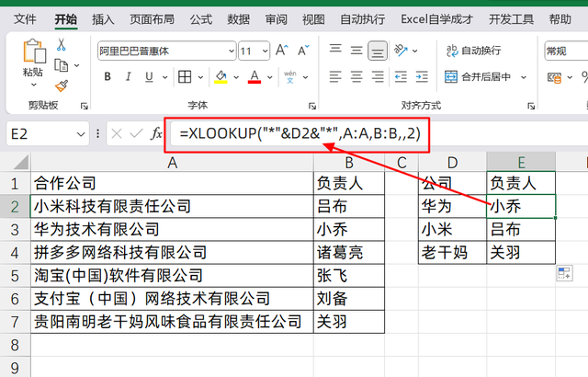Viewport: 588px width, 377px height.
Task: Cancel formula entry with X icon
Action: coord(117,133)
